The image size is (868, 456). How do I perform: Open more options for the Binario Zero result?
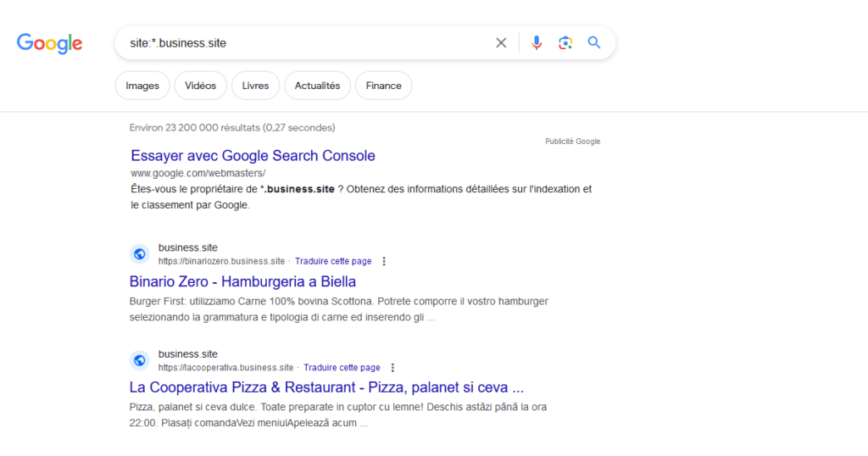[384, 261]
